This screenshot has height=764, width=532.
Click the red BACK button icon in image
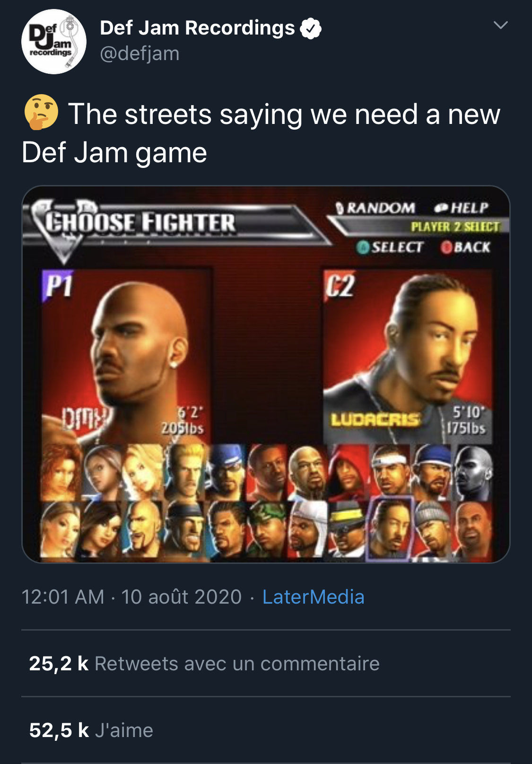coord(446,247)
